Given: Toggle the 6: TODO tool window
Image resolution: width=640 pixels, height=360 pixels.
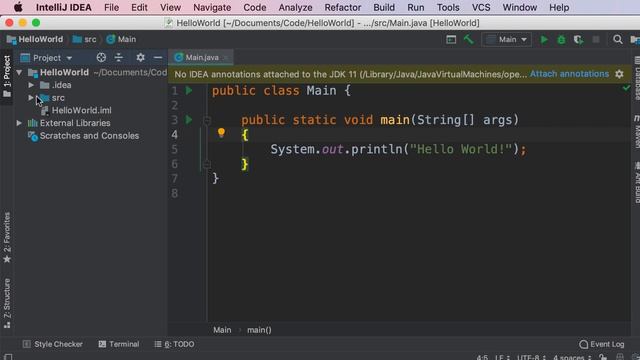Looking at the screenshot, I should point(174,344).
